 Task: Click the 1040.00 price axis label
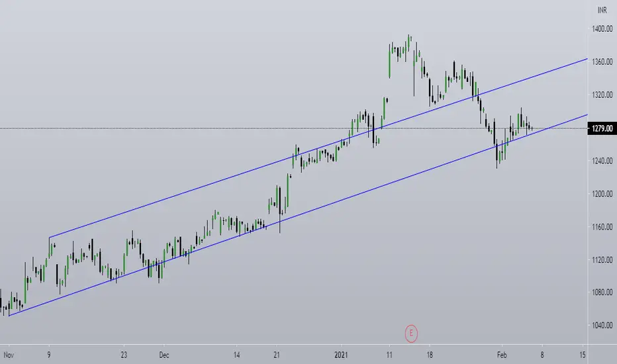point(602,326)
